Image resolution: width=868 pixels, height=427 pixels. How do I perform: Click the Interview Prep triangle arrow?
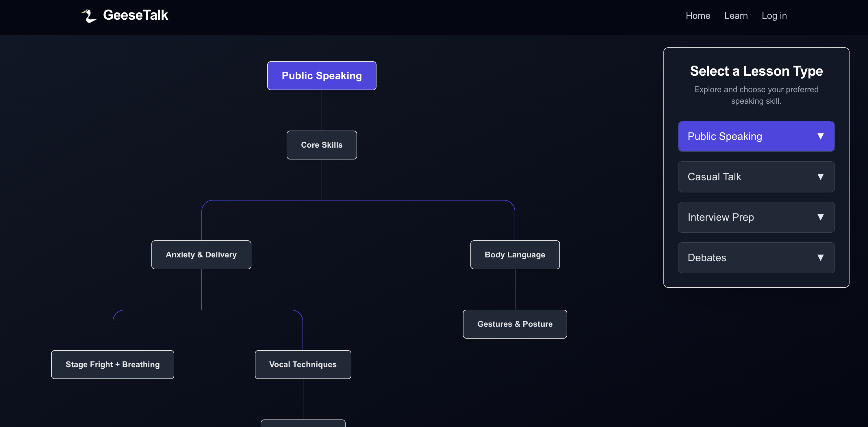[820, 217]
